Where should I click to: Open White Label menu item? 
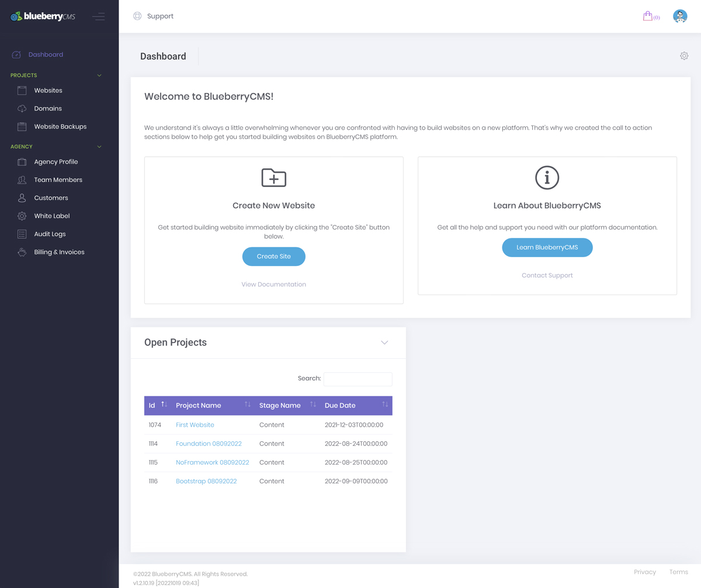point(52,216)
